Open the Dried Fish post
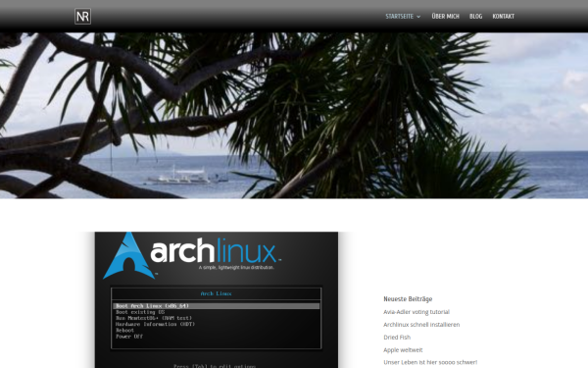Viewport: 588px width, 368px height. (397, 338)
